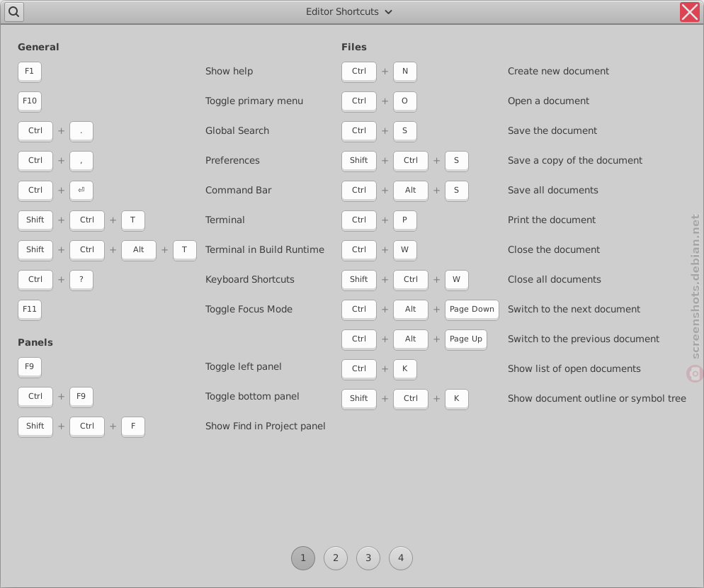Select the 'Print the document' label
This screenshot has width=704, height=588.
coord(551,220)
